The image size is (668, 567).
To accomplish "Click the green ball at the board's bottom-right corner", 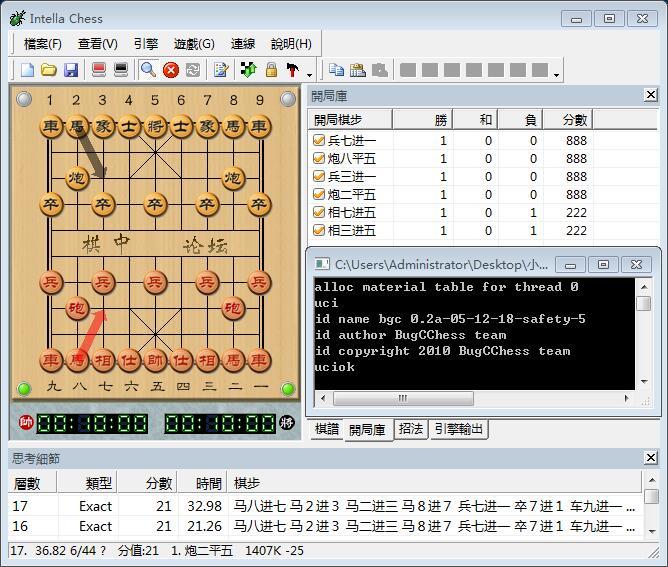I will coord(288,388).
